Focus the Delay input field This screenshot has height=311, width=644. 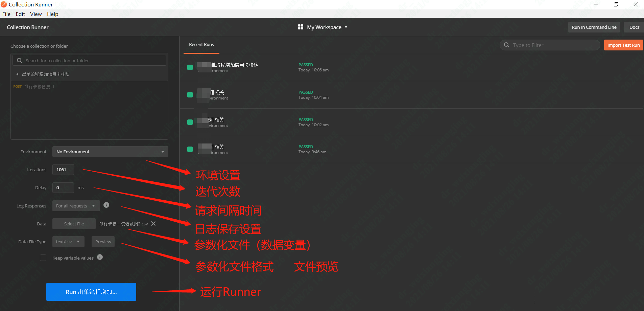(x=63, y=187)
